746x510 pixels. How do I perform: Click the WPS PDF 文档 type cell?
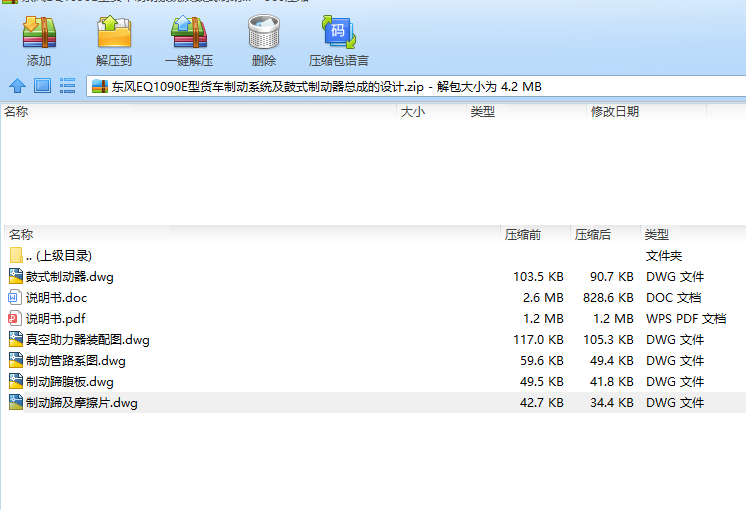pyautogui.click(x=686, y=319)
